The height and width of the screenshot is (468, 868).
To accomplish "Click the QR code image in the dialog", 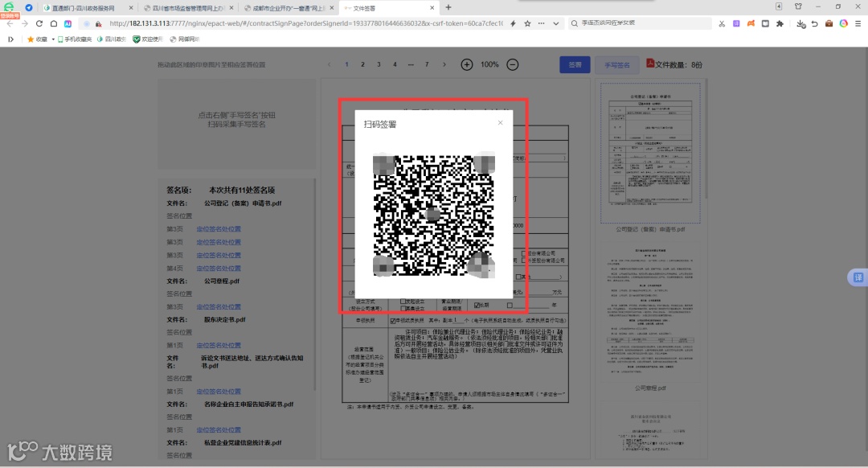I will click(x=433, y=216).
